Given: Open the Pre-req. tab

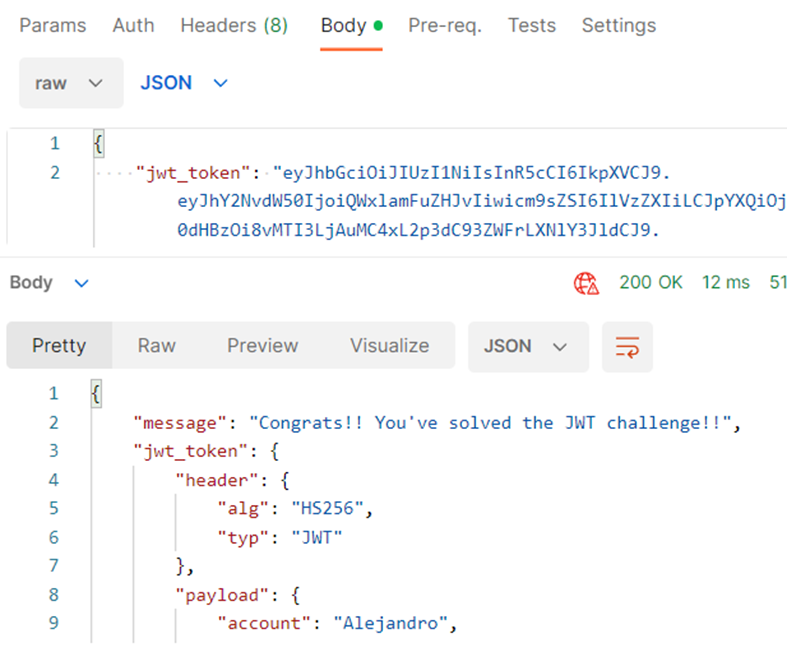Looking at the screenshot, I should point(445,26).
